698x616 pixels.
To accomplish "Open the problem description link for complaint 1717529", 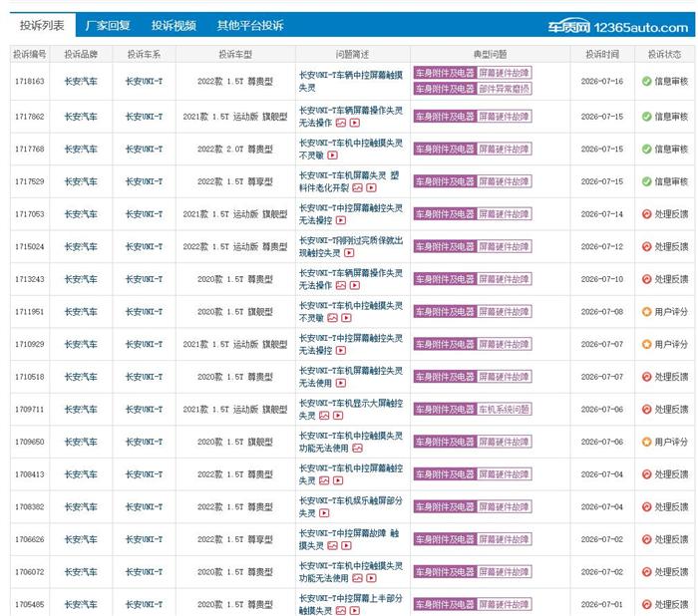I will [x=349, y=181].
